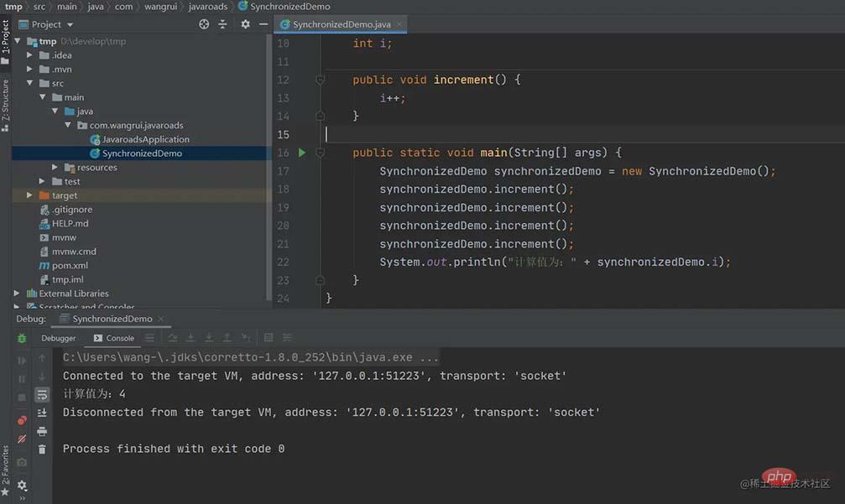Switch to Console tab

pos(114,338)
